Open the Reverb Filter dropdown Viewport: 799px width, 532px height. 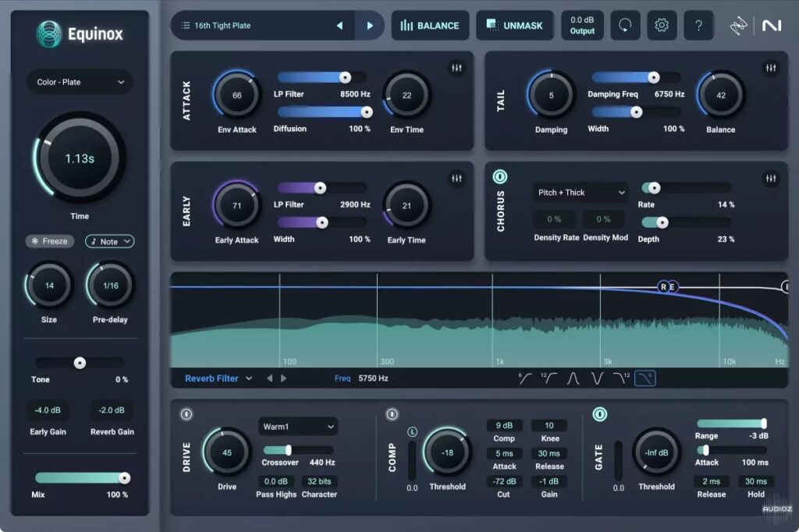pos(218,378)
